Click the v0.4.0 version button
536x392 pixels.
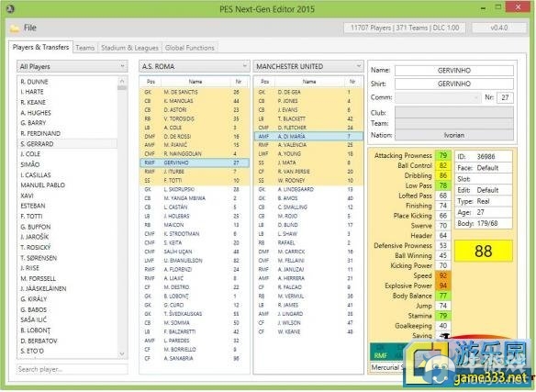click(x=499, y=28)
